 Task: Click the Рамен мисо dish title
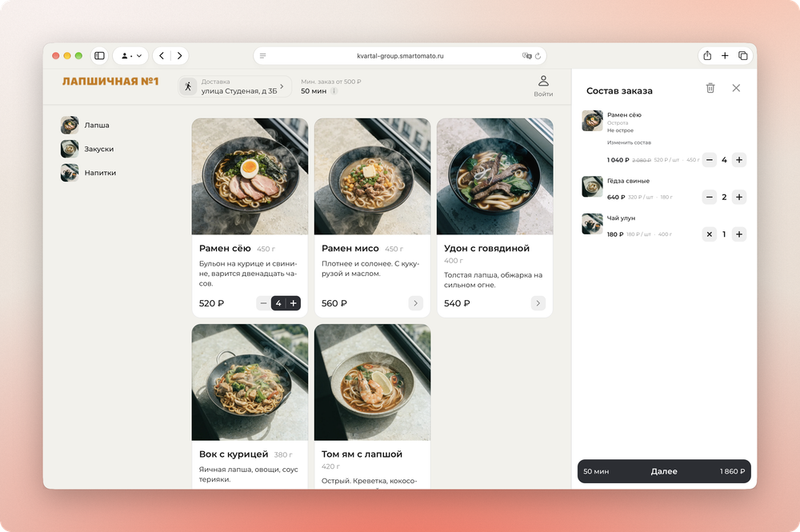click(350, 249)
